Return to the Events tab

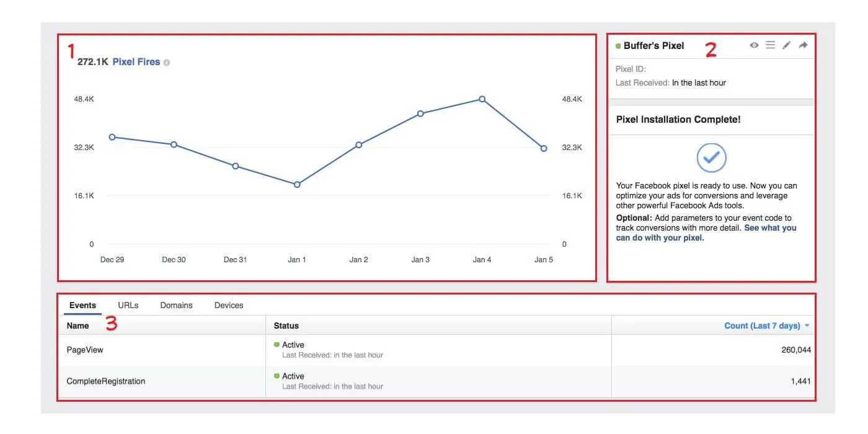point(82,305)
